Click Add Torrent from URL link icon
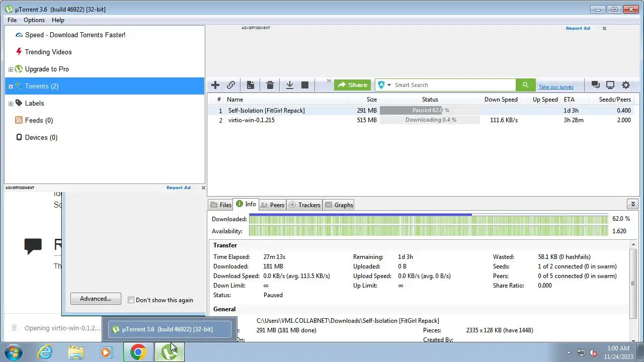The image size is (644, 362). (x=231, y=85)
